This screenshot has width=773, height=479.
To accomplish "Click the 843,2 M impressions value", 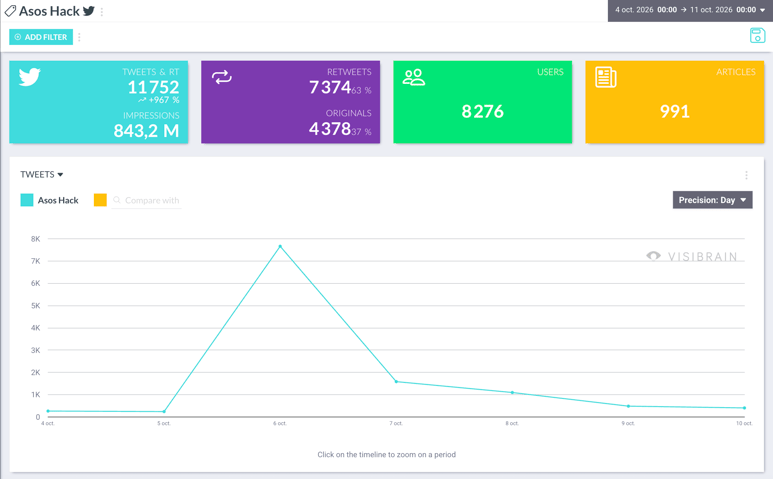I will 146,131.
